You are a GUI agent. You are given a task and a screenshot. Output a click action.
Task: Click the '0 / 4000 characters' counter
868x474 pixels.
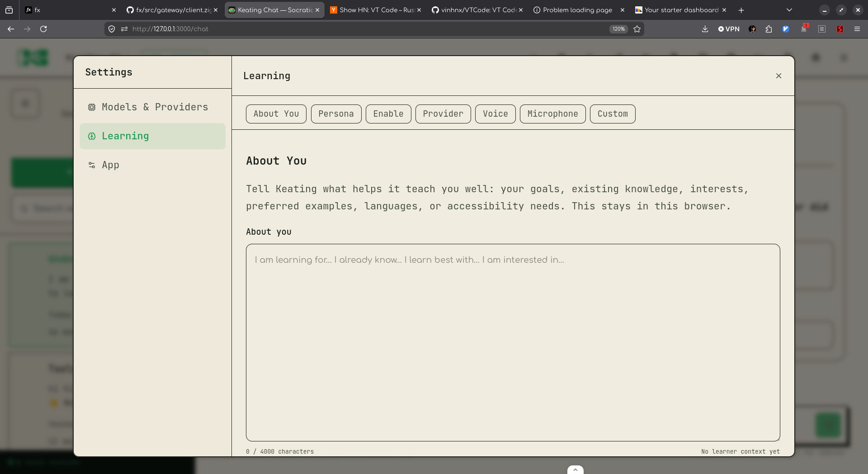coord(280,451)
